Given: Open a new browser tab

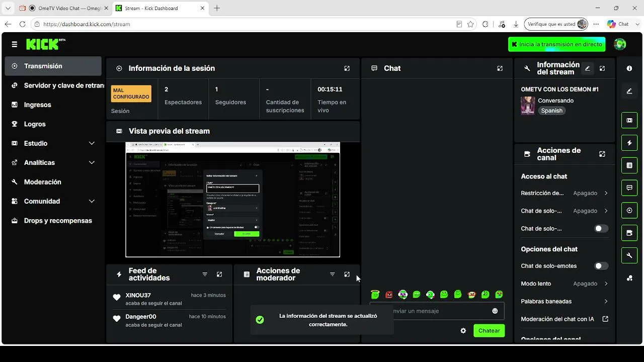Looking at the screenshot, I should 217,8.
